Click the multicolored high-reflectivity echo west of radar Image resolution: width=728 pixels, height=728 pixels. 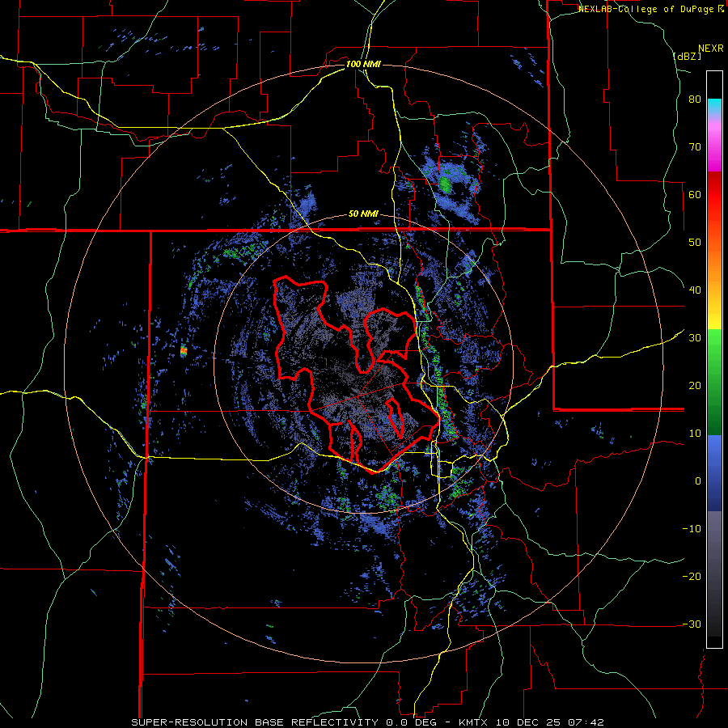(184, 351)
